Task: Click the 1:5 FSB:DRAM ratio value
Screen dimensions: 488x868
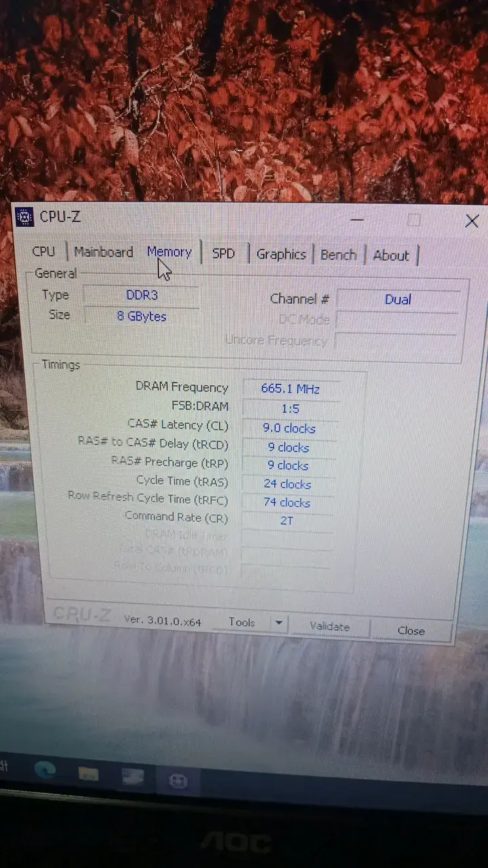Action: pos(290,409)
